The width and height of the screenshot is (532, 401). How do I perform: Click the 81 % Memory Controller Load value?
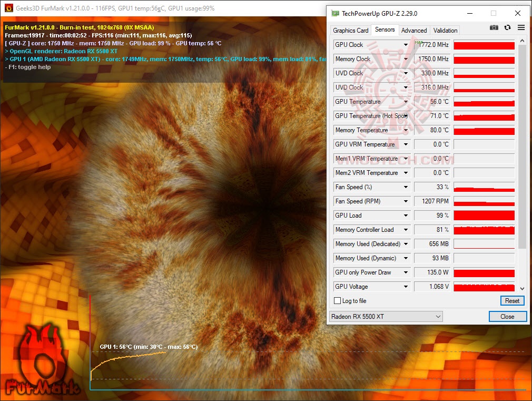click(x=432, y=230)
